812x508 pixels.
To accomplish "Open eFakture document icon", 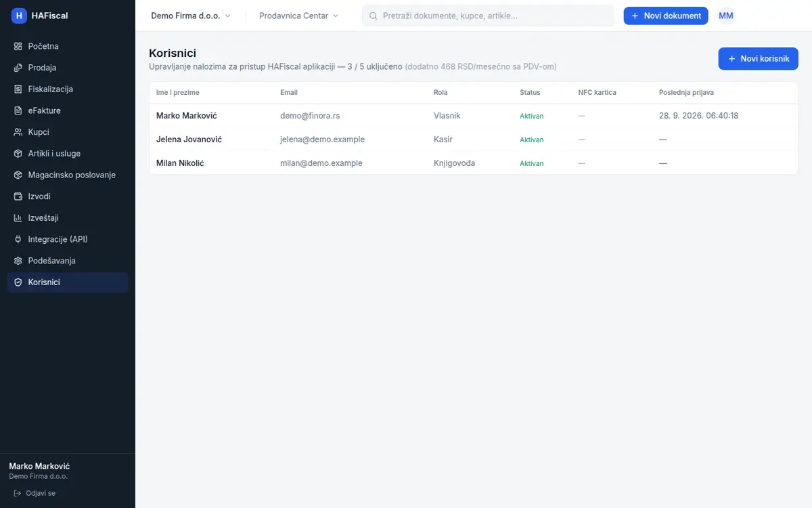I will click(x=18, y=110).
